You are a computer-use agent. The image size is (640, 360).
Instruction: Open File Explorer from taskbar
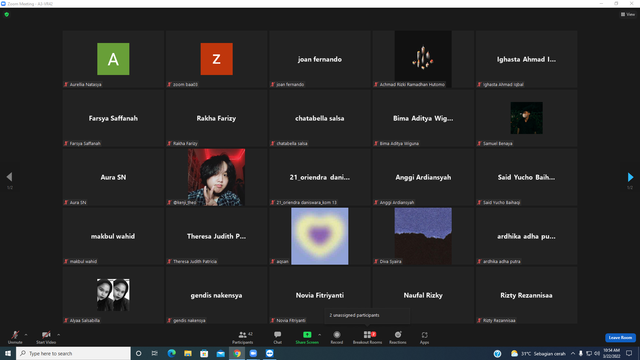(x=188, y=353)
